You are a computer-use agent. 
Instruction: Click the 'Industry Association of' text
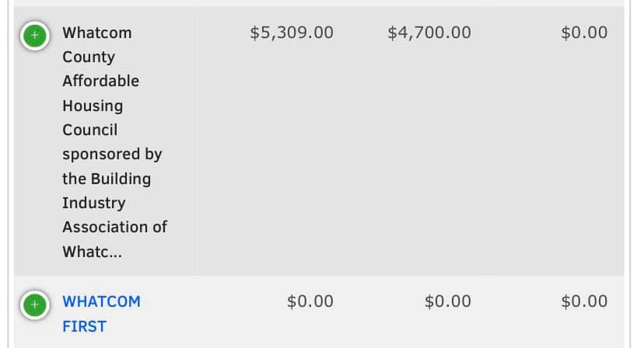114,214
